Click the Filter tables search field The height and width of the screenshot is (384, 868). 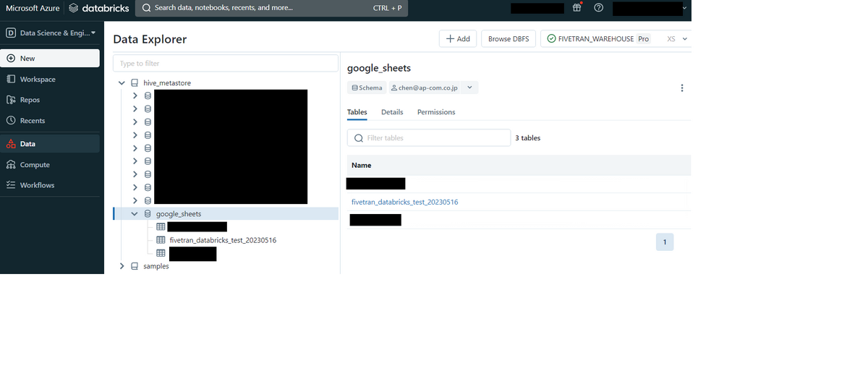click(x=429, y=137)
